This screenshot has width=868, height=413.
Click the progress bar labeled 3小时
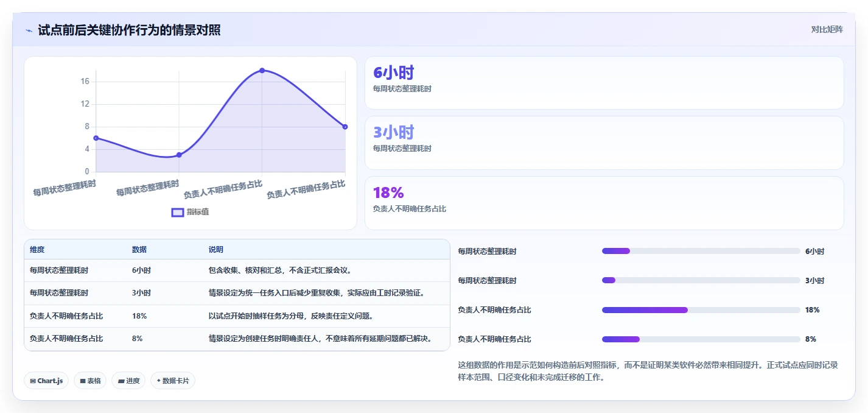701,280
